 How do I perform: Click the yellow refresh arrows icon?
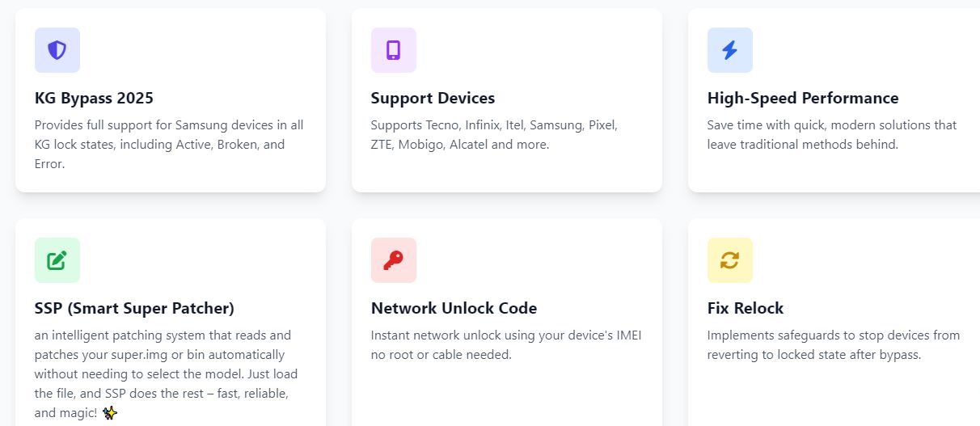729,260
